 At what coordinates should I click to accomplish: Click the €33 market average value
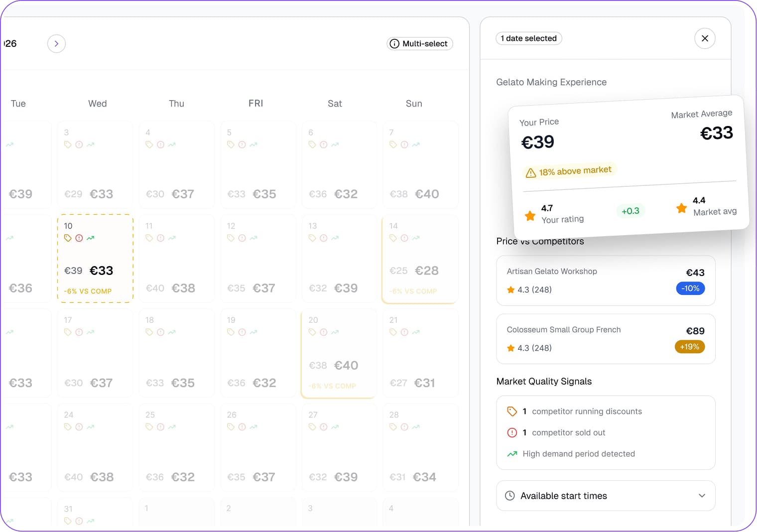tap(717, 133)
